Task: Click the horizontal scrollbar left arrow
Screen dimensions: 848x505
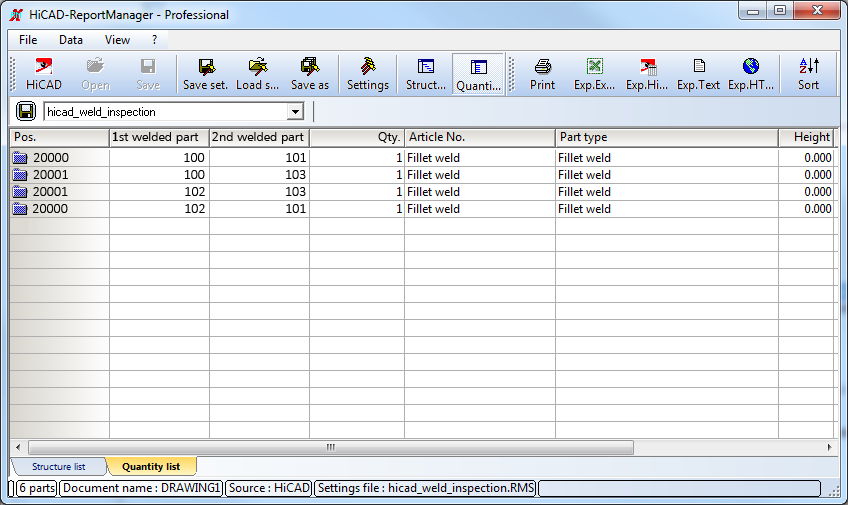Action: tap(18, 447)
